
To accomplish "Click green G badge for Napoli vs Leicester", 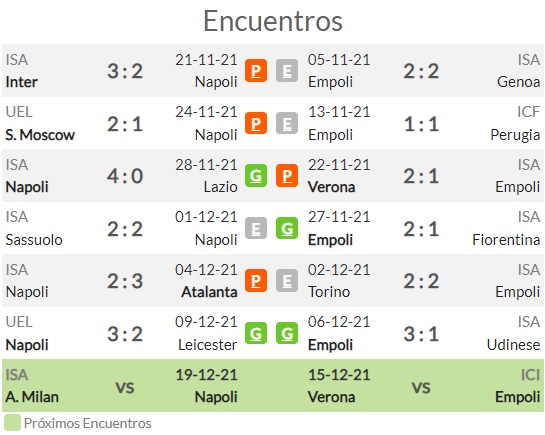I will 256,334.
